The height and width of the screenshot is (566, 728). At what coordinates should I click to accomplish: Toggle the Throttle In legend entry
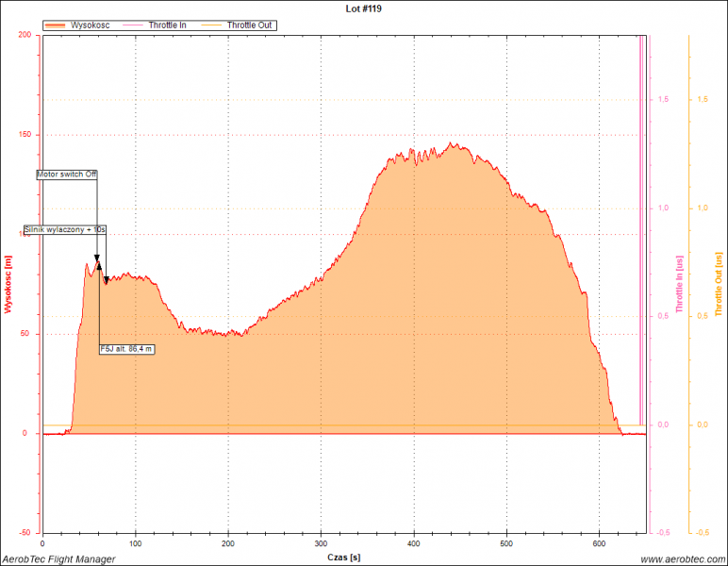pyautogui.click(x=166, y=25)
